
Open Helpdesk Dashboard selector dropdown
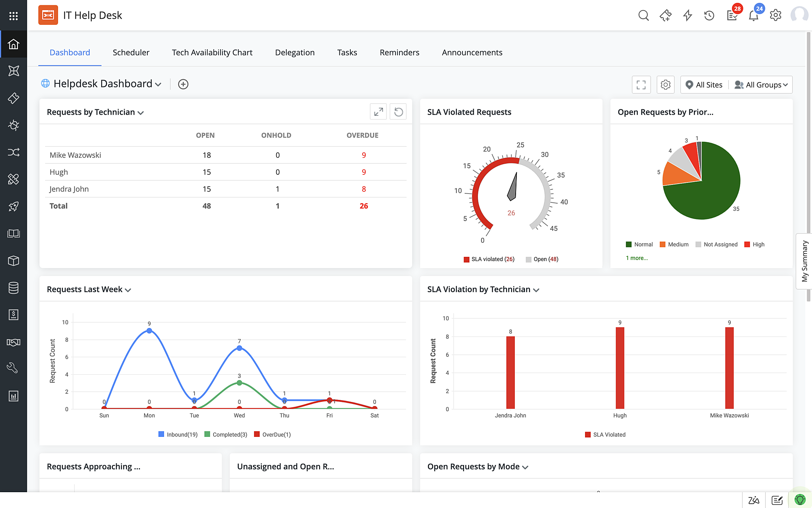[x=158, y=85]
